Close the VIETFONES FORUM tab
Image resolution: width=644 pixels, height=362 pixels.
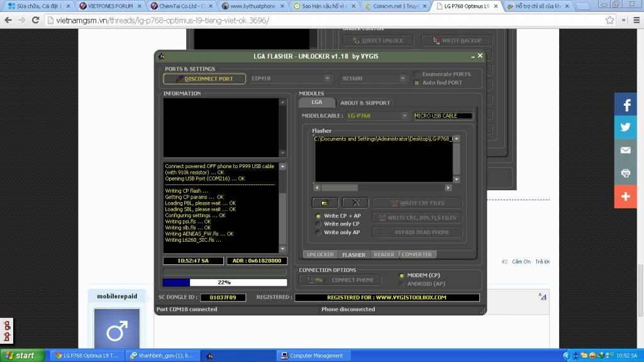[139, 6]
